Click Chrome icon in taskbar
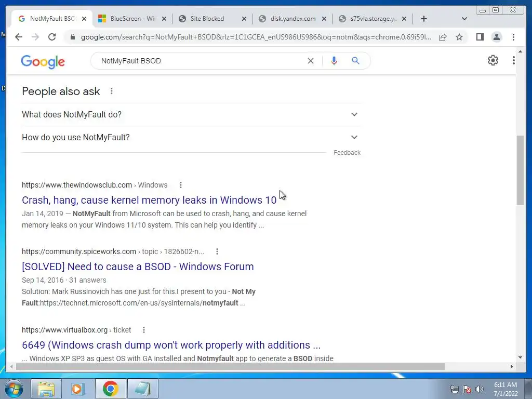This screenshot has height=399, width=532. (x=110, y=389)
